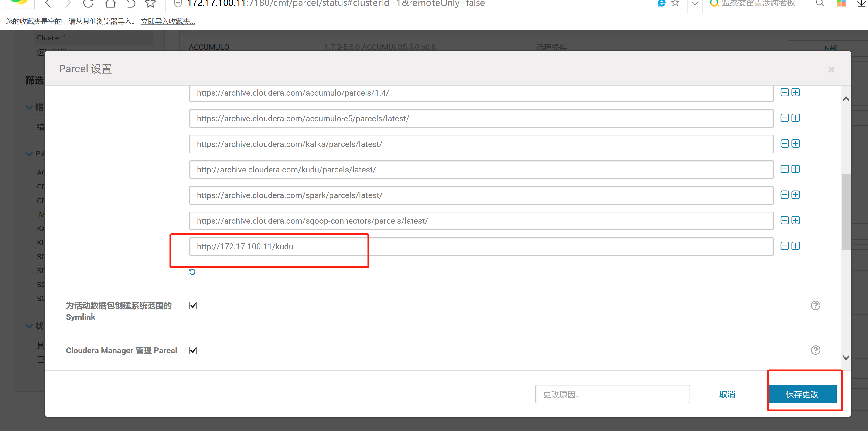868x431 pixels.
Task: Click the browser back arrow
Action: click(48, 3)
